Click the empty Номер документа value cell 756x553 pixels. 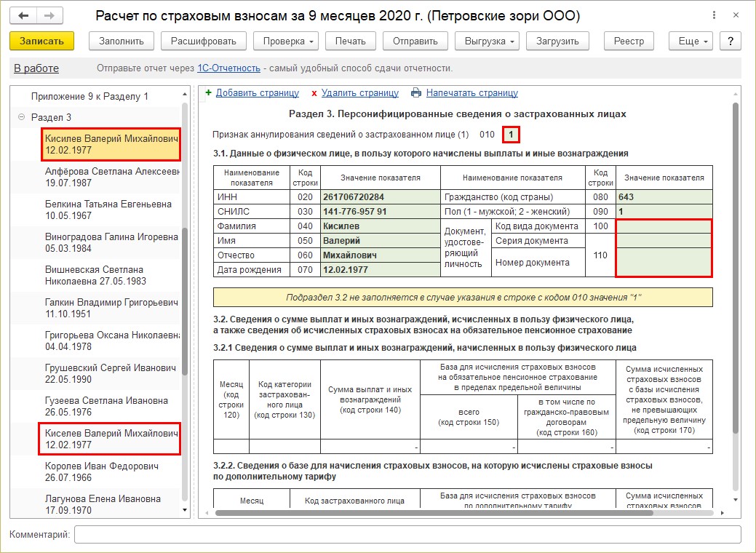(x=664, y=262)
